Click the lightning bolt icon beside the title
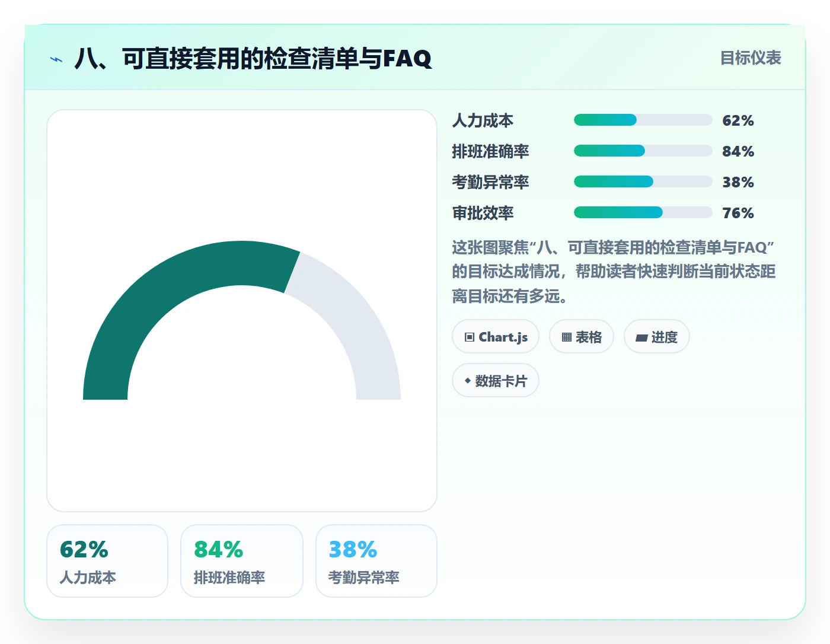 pyautogui.click(x=56, y=59)
